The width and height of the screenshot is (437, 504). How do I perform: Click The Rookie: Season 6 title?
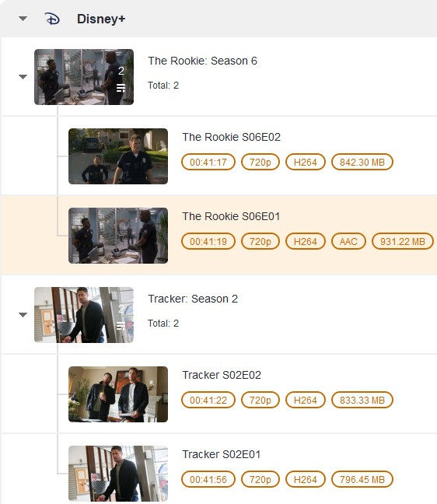click(x=202, y=61)
